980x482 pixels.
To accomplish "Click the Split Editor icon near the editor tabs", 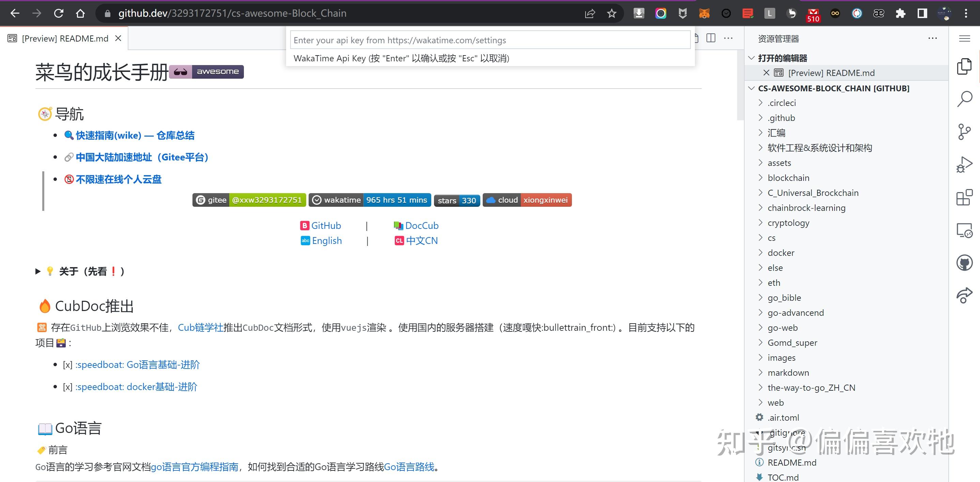I will coord(711,38).
